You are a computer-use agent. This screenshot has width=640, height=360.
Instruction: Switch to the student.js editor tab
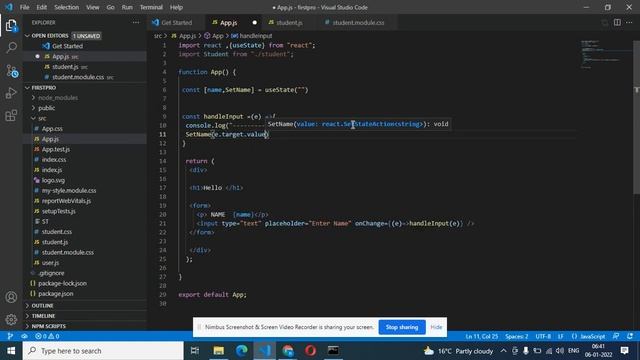click(289, 22)
